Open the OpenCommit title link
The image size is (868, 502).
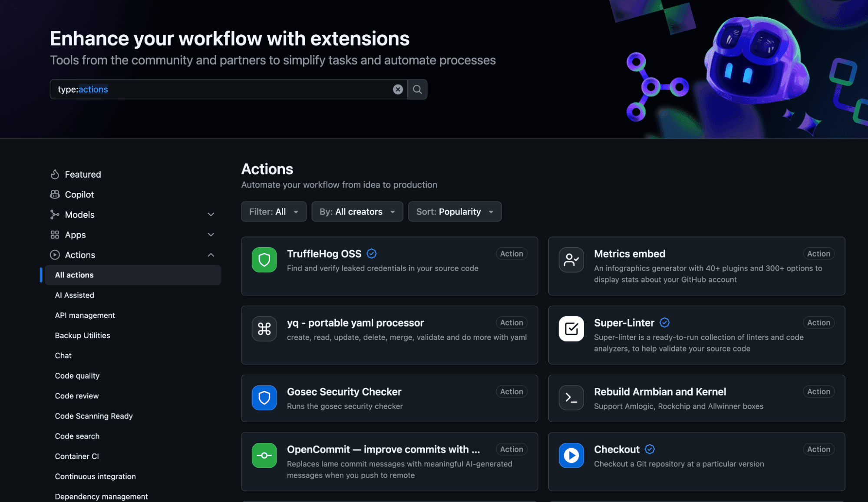click(x=383, y=449)
